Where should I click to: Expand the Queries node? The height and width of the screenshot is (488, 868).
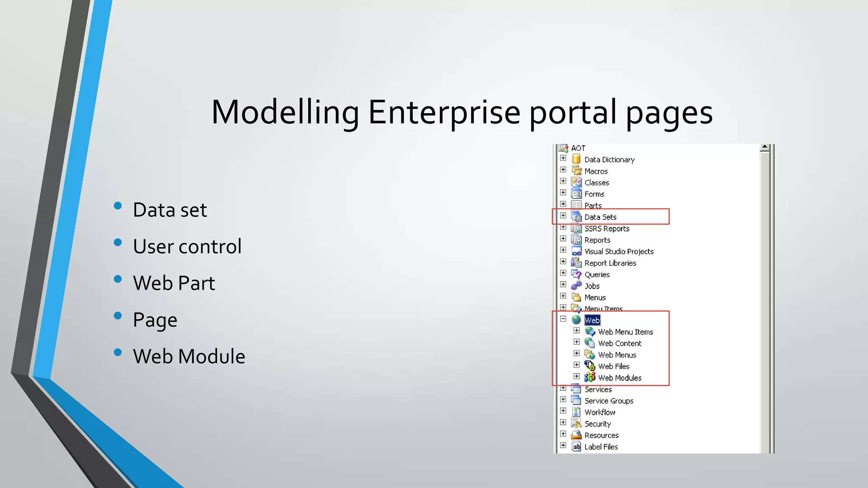click(x=563, y=273)
